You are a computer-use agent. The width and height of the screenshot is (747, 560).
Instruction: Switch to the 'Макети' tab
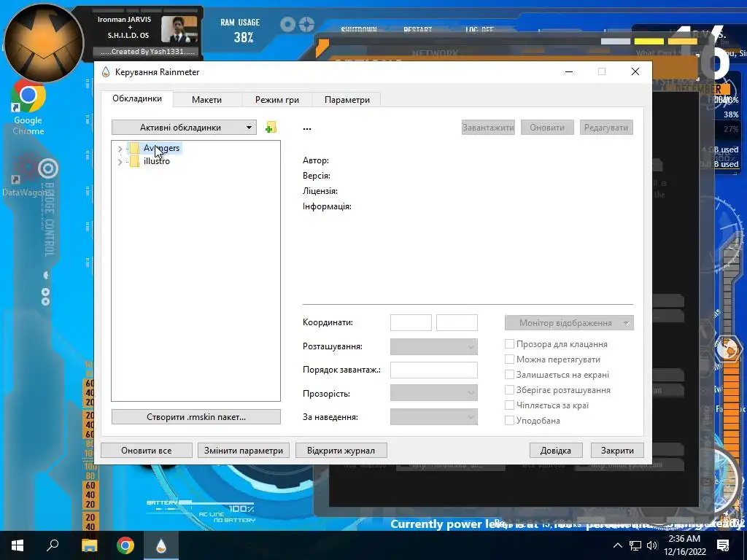(x=206, y=99)
